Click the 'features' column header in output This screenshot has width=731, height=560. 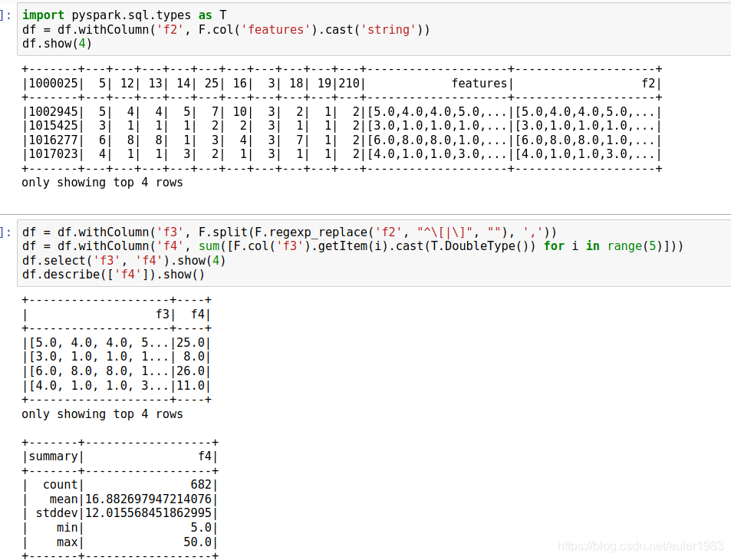coord(479,84)
